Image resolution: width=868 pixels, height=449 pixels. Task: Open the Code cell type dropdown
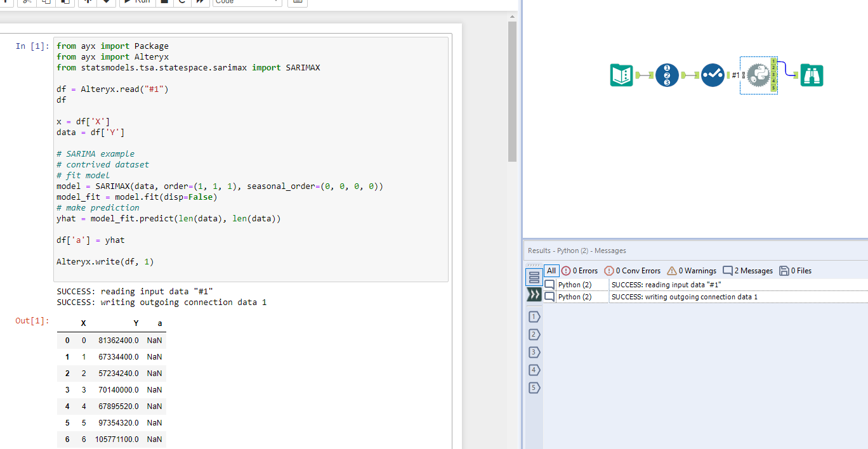point(247,2)
